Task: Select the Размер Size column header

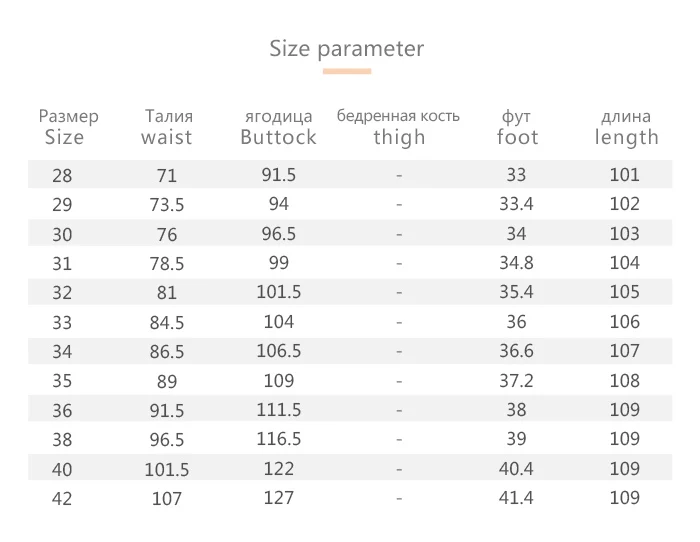Action: pos(68,127)
